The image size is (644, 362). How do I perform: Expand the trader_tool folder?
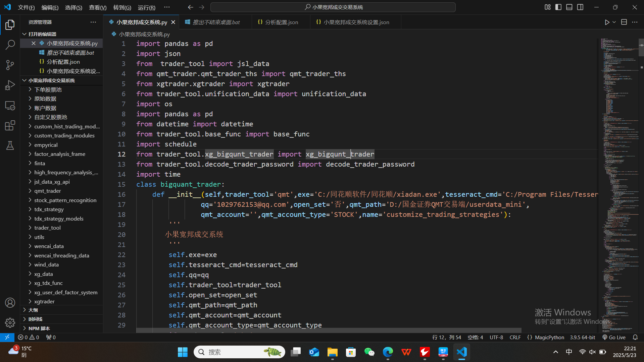click(x=61, y=228)
